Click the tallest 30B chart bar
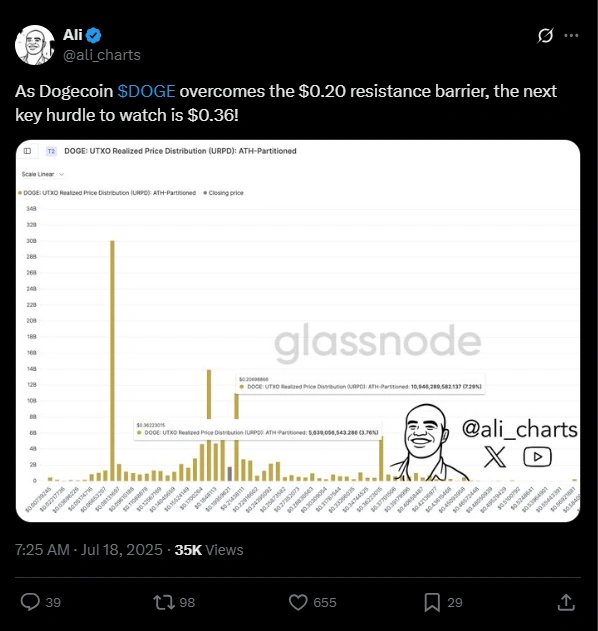This screenshot has width=598, height=631. 112,361
